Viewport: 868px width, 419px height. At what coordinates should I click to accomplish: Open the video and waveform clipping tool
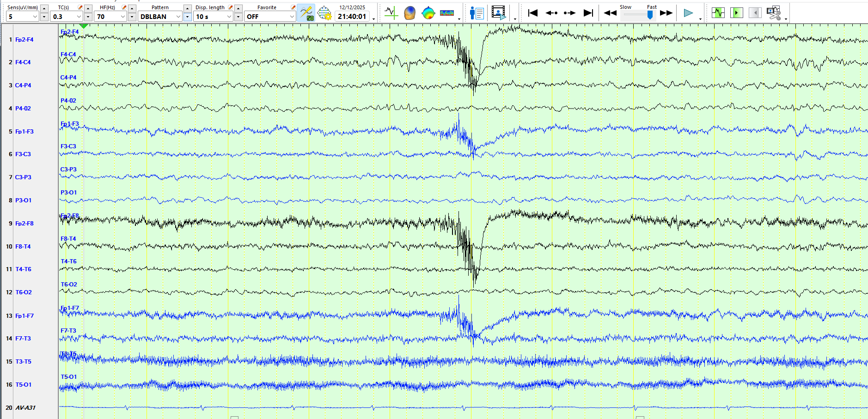[773, 13]
